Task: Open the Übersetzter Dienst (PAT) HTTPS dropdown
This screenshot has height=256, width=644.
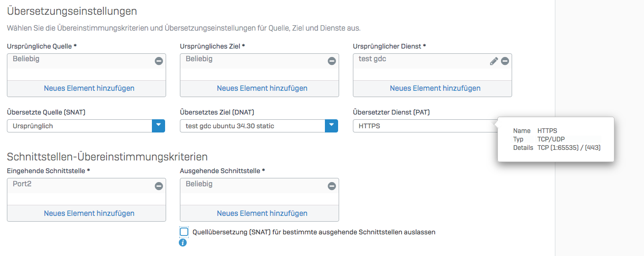Action: (x=422, y=126)
